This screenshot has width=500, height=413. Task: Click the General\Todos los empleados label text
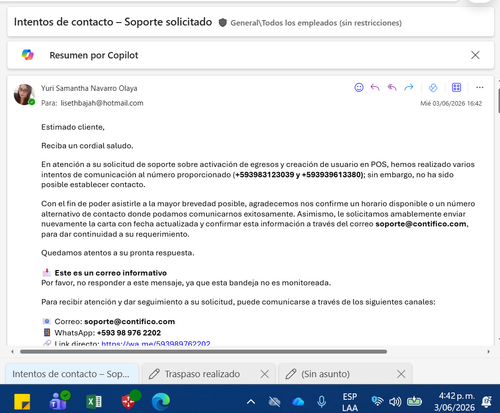point(316,23)
